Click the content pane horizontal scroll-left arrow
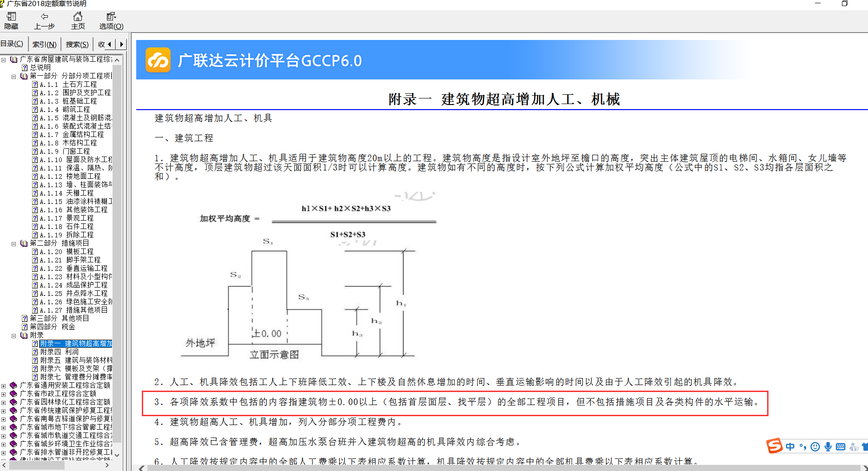Image resolution: width=868 pixels, height=471 pixels. tap(142, 468)
